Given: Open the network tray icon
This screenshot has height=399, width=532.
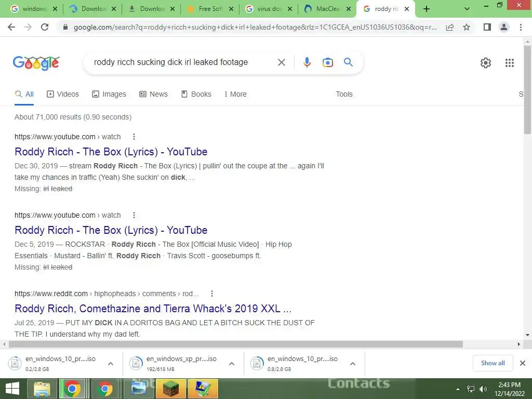Looking at the screenshot, I should (x=470, y=389).
